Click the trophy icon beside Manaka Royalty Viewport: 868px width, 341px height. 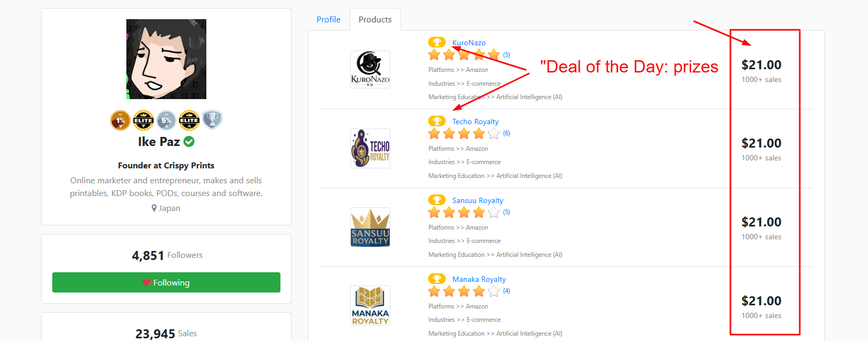[437, 279]
